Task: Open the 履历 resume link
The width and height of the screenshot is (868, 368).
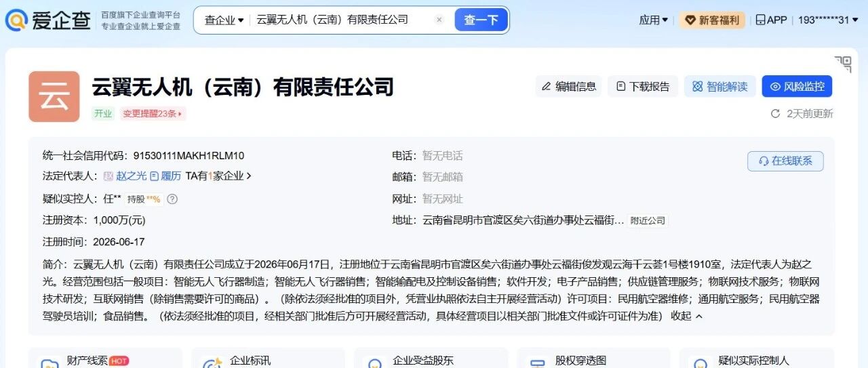Action: click(166, 176)
